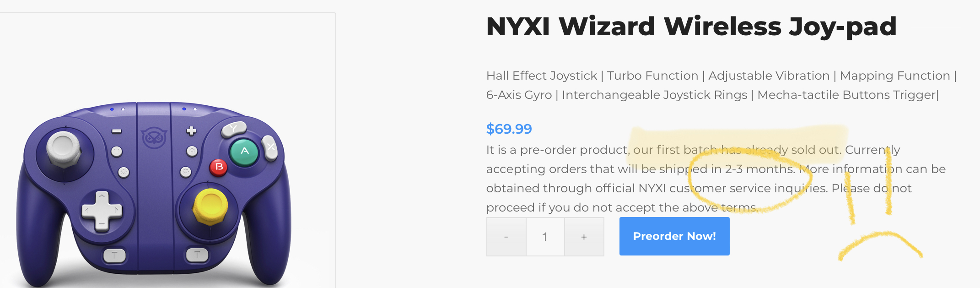Image resolution: width=980 pixels, height=288 pixels.
Task: Click the left T button on the controller
Action: [x=114, y=255]
